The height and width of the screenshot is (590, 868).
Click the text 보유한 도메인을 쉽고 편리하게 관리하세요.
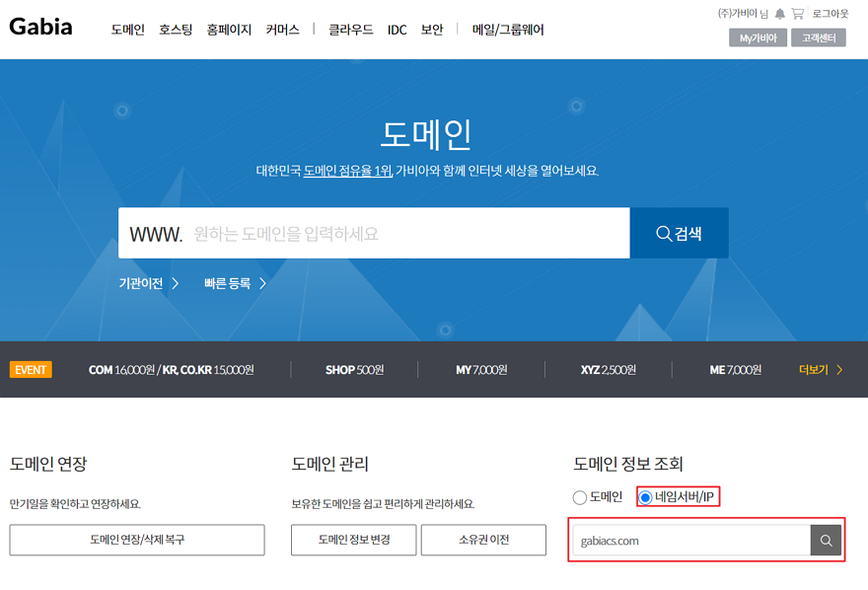[383, 503]
